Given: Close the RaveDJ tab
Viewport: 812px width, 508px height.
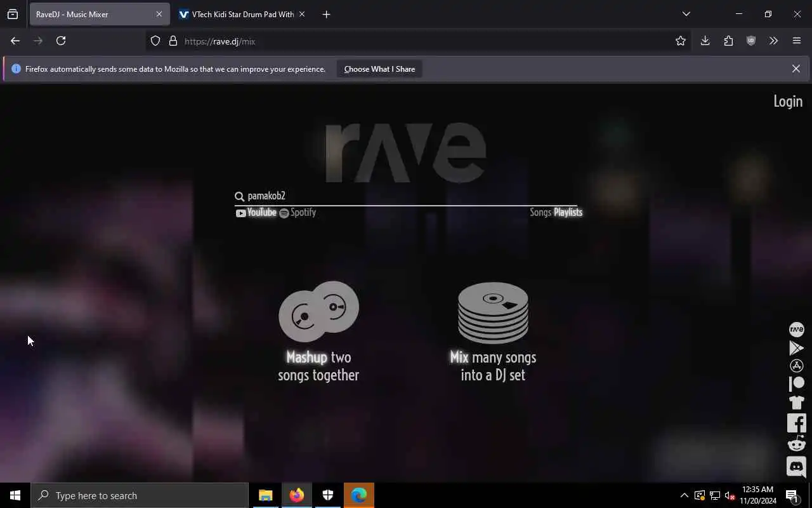Looking at the screenshot, I should [159, 14].
